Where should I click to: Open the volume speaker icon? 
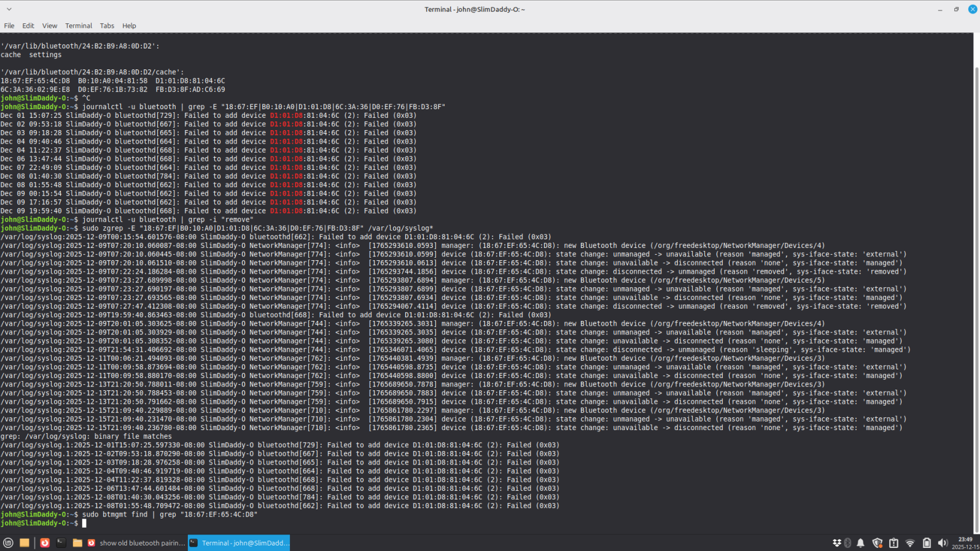943,542
